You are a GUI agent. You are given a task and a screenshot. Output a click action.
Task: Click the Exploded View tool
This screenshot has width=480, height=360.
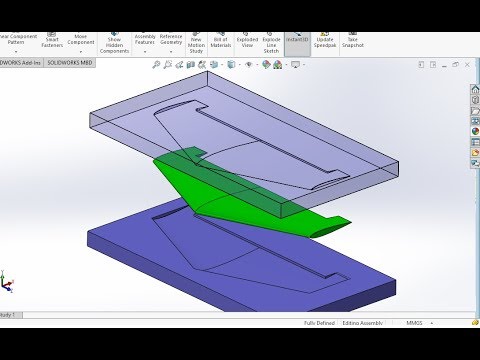pos(247,40)
